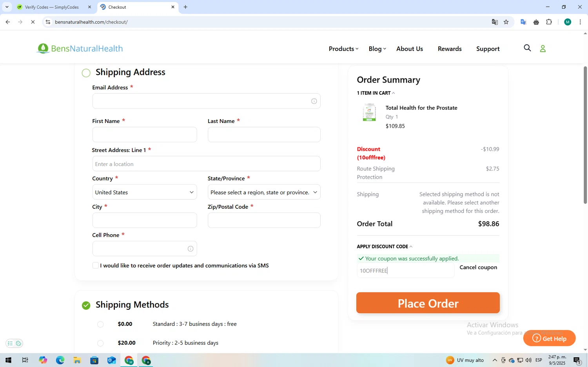Click the cell phone info icon
This screenshot has height=367, width=588.
(191, 249)
